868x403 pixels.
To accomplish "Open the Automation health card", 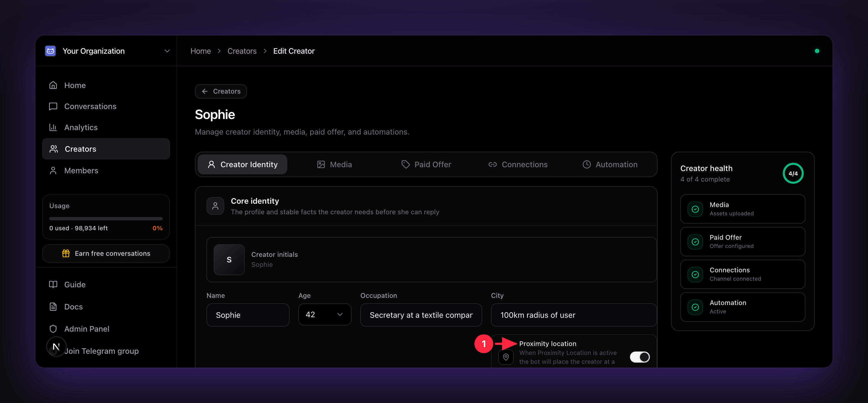I will click(x=743, y=307).
